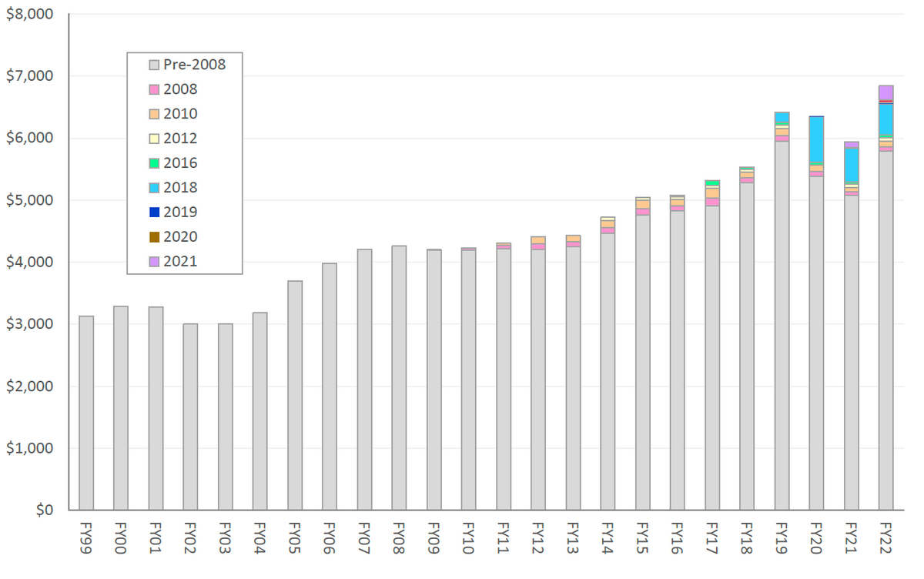Image resolution: width=924 pixels, height=579 pixels.
Task: Click the $8,000 y-axis label
Action: pos(29,15)
